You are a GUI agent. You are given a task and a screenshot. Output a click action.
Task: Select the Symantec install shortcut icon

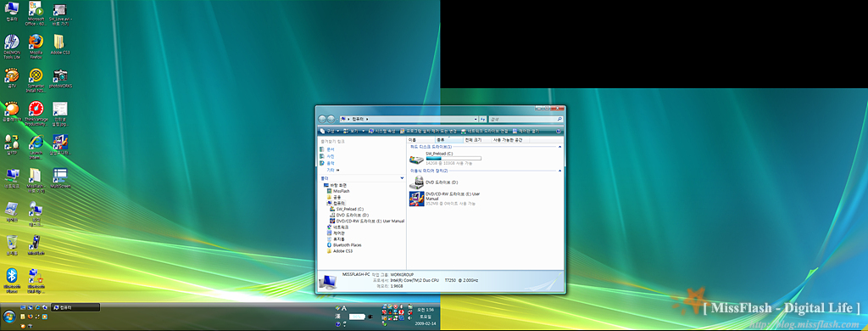(x=36, y=81)
